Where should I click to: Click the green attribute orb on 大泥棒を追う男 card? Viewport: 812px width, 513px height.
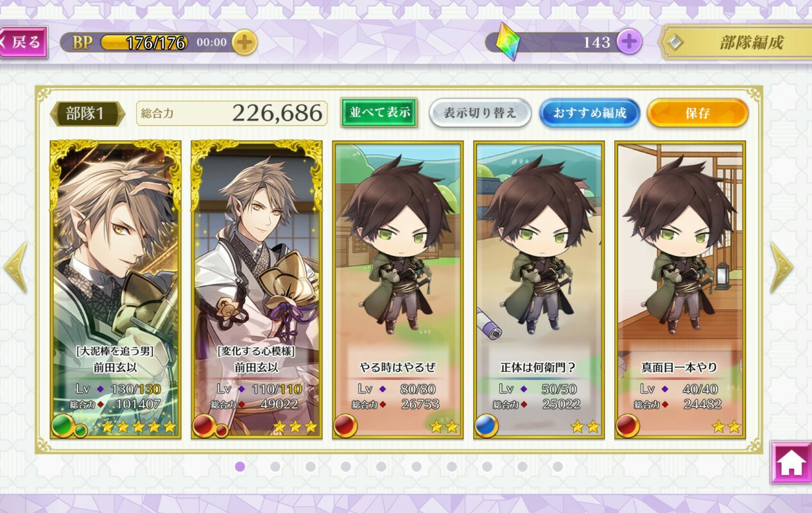[63, 426]
